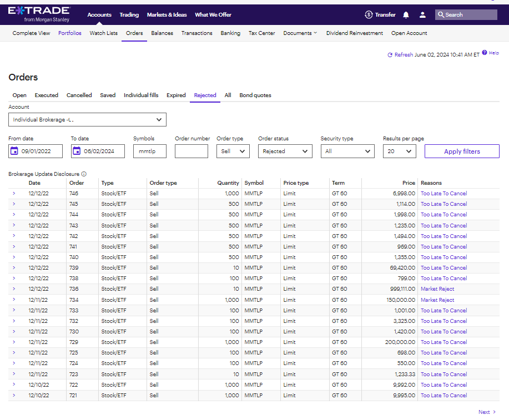Image resolution: width=509 pixels, height=420 pixels.
Task: Open the Security type dropdown
Action: tap(347, 151)
